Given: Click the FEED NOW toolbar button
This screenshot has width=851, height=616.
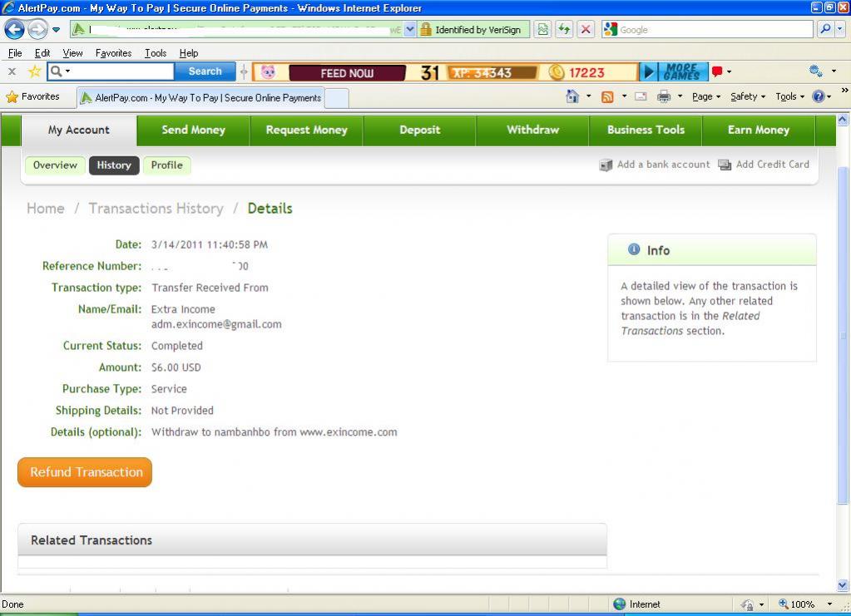Looking at the screenshot, I should tap(347, 73).
